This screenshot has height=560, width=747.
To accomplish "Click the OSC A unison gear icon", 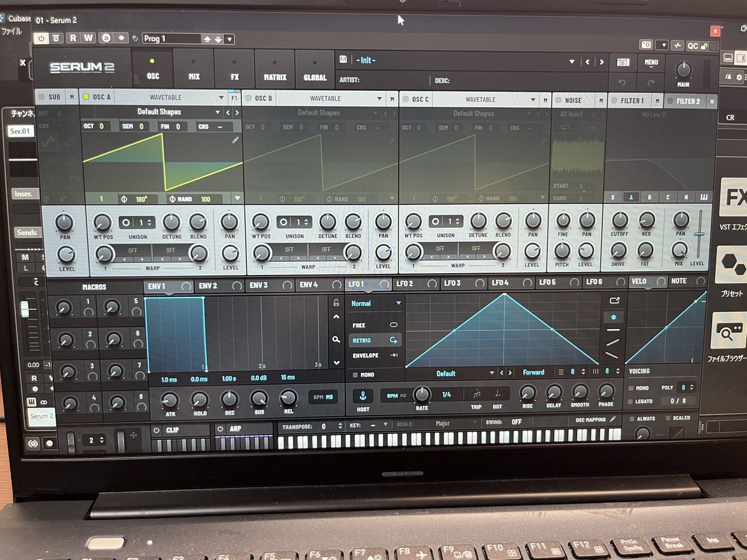I will point(126,222).
